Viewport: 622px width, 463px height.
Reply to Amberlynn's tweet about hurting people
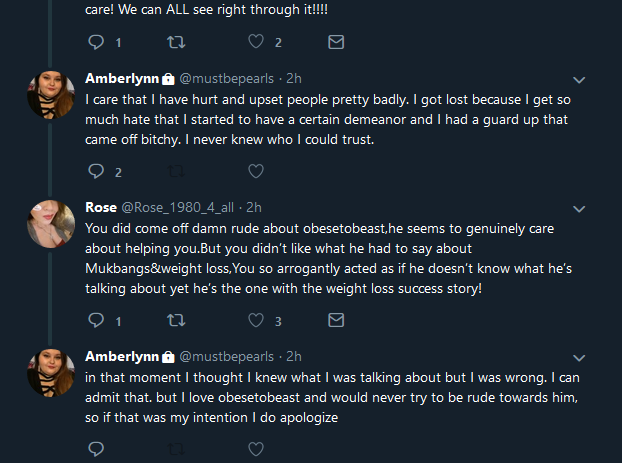(x=96, y=171)
